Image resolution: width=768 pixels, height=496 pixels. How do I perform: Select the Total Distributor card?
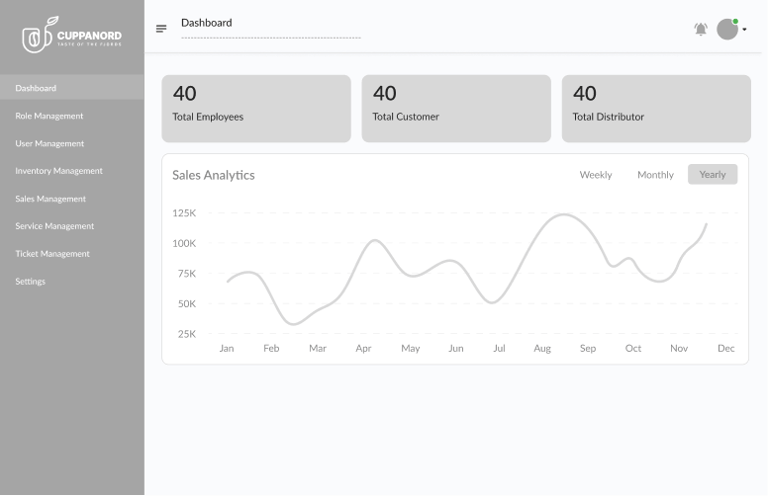[x=656, y=108]
